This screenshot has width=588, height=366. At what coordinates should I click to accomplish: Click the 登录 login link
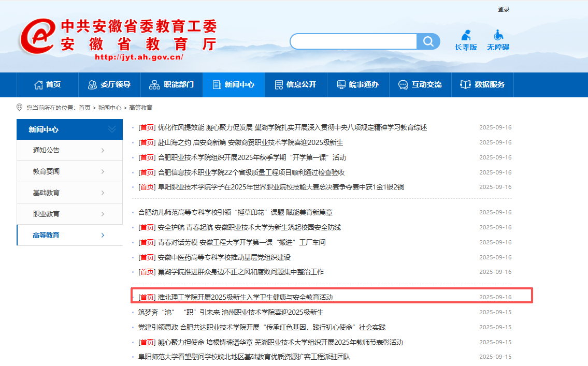coord(503,9)
